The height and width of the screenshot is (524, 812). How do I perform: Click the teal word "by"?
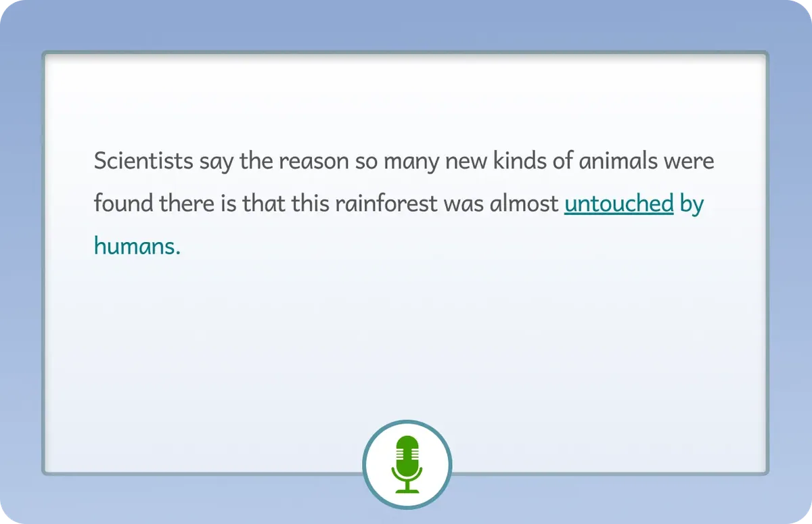692,205
